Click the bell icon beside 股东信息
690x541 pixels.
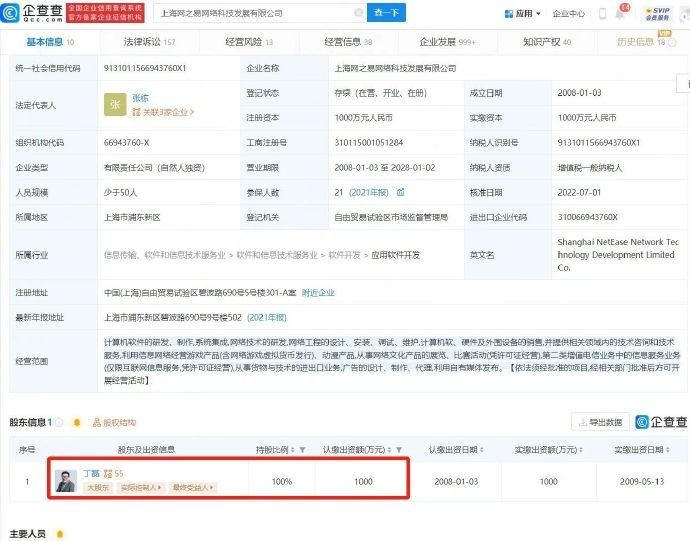(77, 423)
